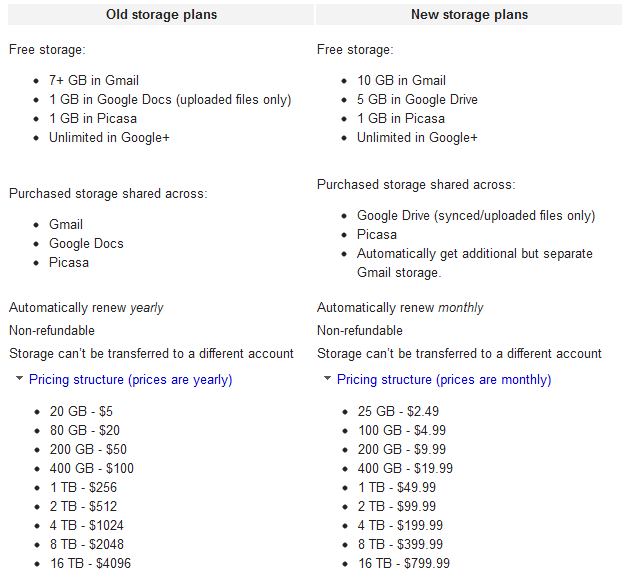Click the 'Automatically renew yearly' text
Image resolution: width=630 pixels, height=586 pixels.
[x=86, y=308]
